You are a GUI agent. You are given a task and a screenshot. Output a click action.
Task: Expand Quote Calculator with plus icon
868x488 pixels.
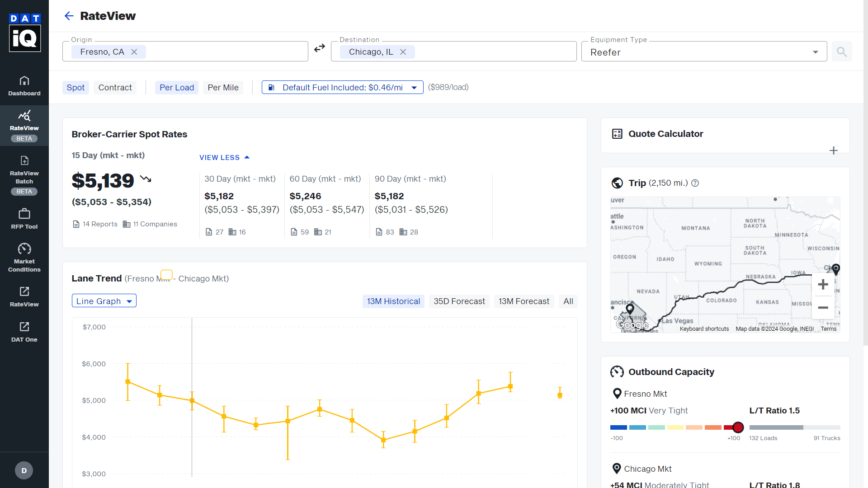pyautogui.click(x=834, y=150)
